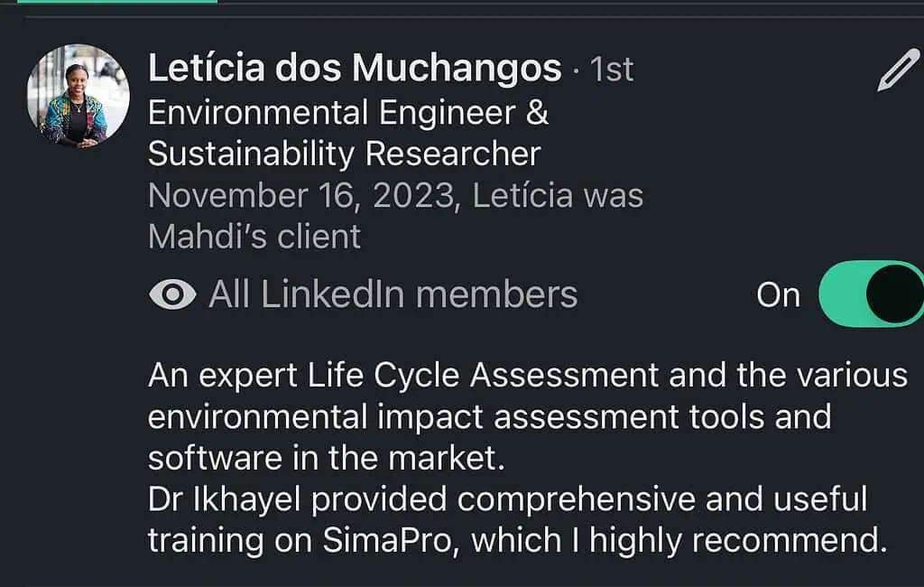The image size is (924, 587).
Task: Click the pencil edit icon
Action: pos(898,70)
